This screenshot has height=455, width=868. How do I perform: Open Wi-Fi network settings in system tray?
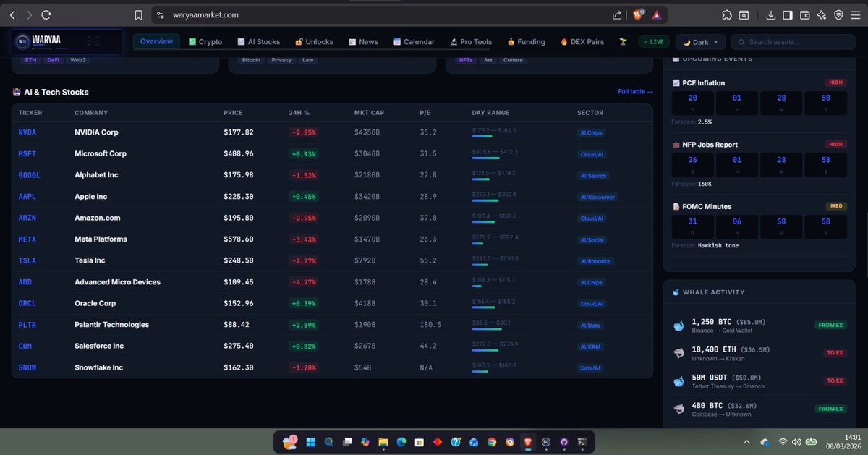pyautogui.click(x=783, y=442)
